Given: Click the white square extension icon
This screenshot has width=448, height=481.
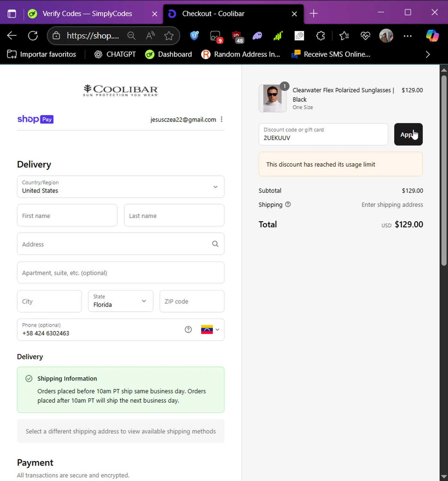Looking at the screenshot, I should pyautogui.click(x=299, y=36).
